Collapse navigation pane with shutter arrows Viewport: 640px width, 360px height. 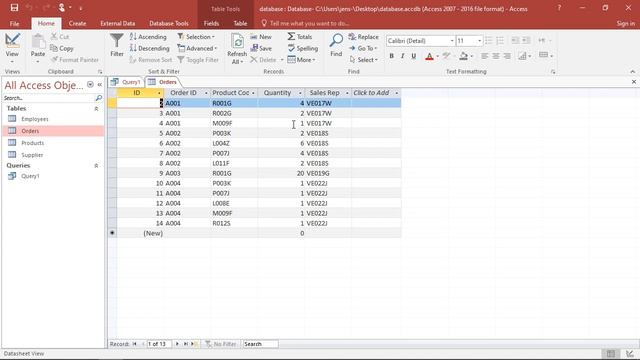point(100,84)
